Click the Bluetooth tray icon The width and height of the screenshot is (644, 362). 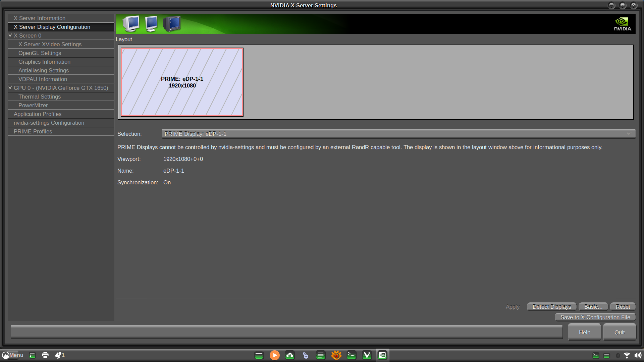tap(618, 355)
